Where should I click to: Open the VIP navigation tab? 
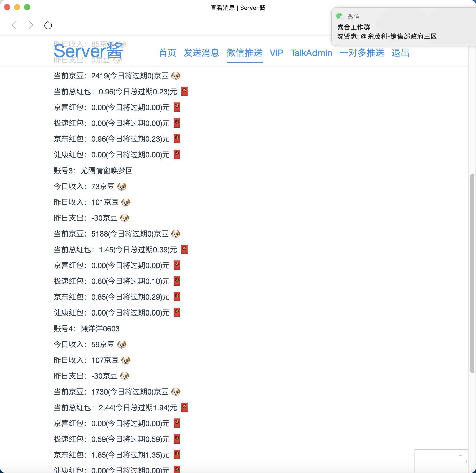tap(276, 53)
